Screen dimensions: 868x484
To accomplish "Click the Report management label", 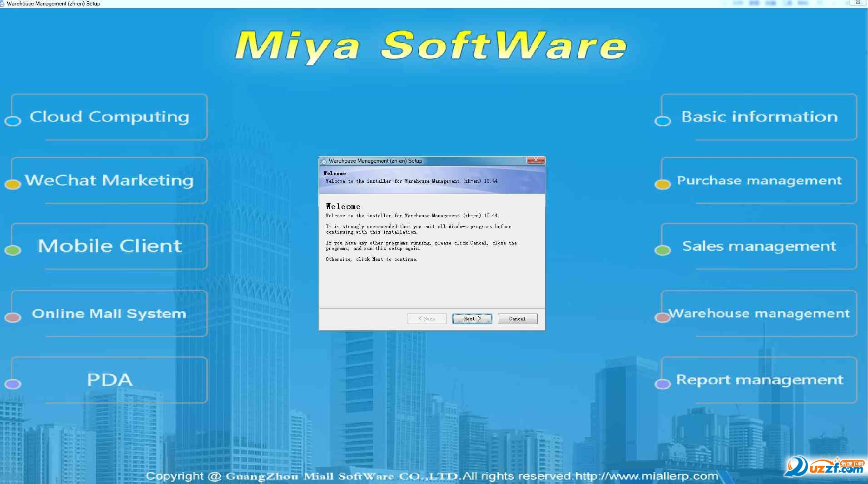I will tap(759, 379).
